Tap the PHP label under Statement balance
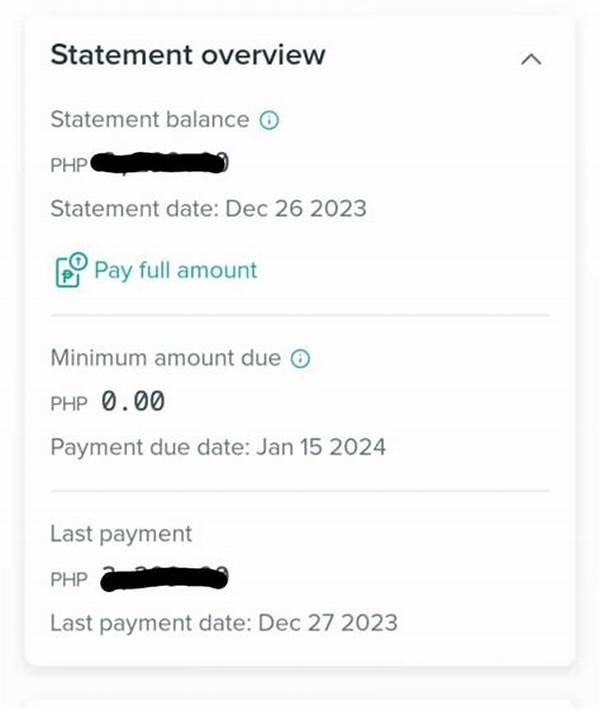Screen dimensions: 600x711 click(68, 165)
